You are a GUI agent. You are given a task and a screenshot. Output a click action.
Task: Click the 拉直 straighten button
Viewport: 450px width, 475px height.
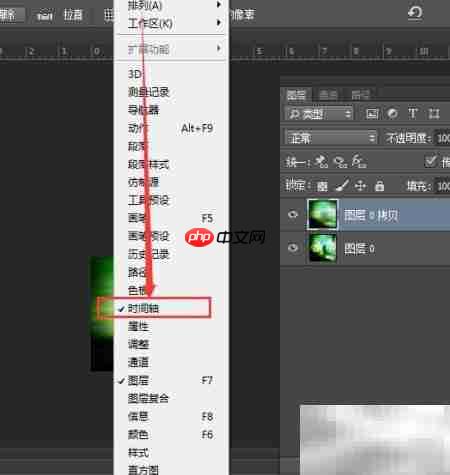click(x=73, y=15)
